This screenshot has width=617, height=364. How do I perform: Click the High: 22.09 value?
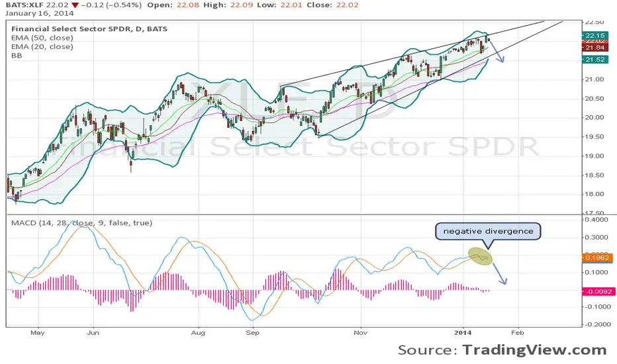228,5
